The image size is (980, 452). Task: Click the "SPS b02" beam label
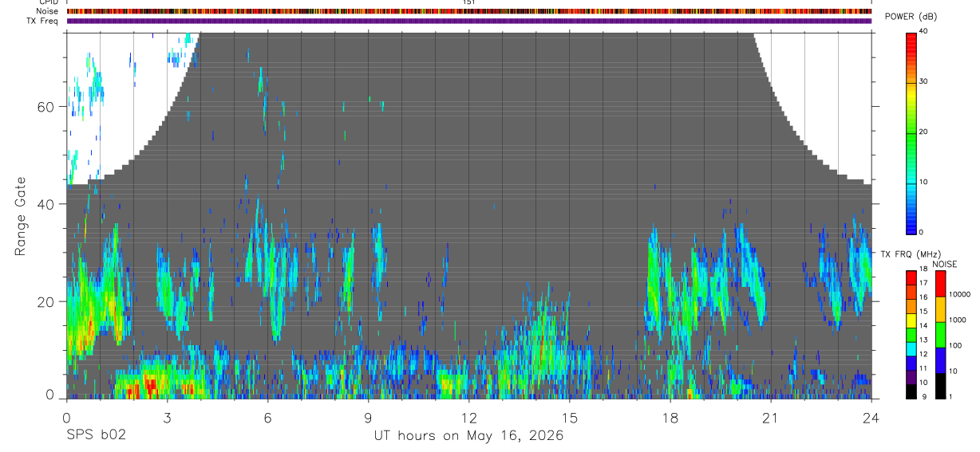pyautogui.click(x=96, y=435)
